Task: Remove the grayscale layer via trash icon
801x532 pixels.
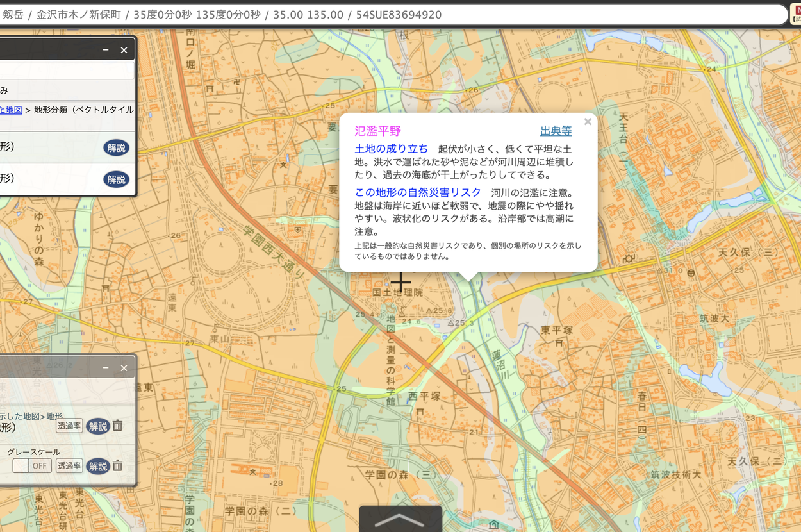Action: coord(117,465)
